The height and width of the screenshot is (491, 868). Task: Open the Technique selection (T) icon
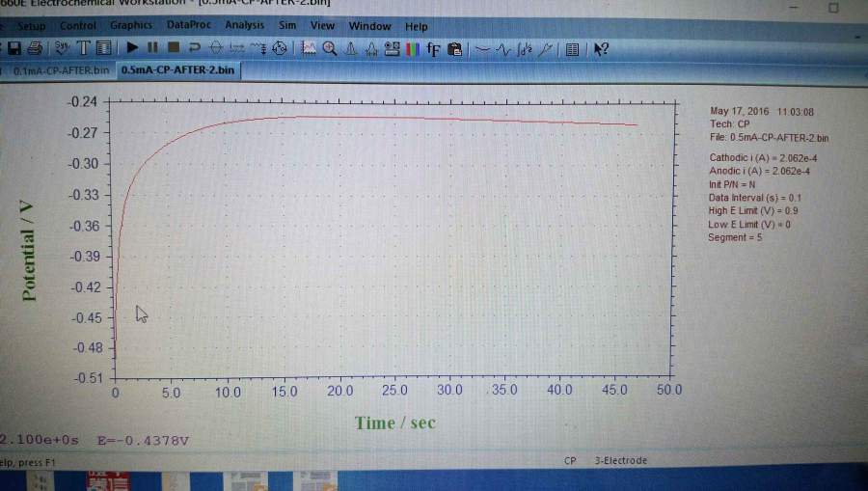point(83,48)
